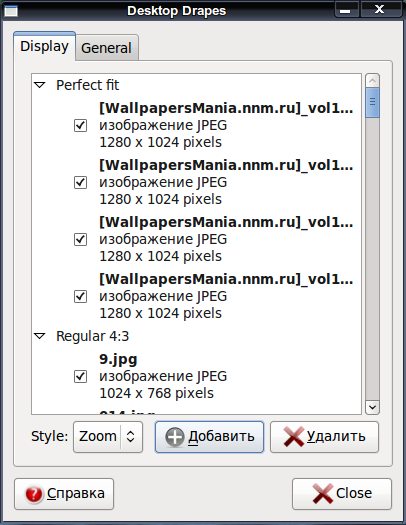Image resolution: width=406 pixels, height=525 pixels.
Task: Open the Style Zoom dropdown
Action: [108, 437]
